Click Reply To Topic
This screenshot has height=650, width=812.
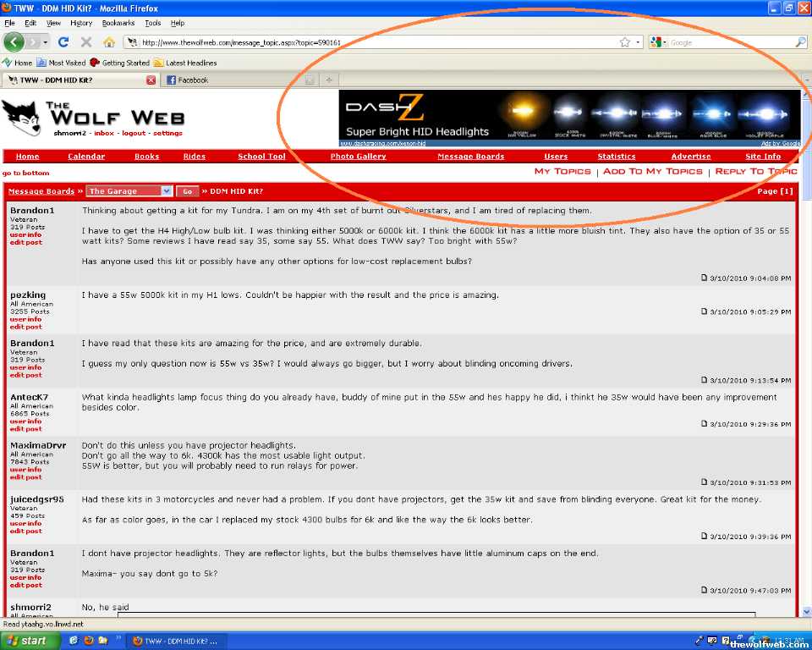756,171
